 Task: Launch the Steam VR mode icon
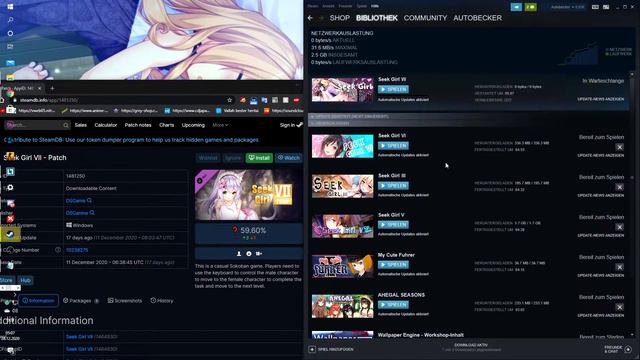click(596, 7)
